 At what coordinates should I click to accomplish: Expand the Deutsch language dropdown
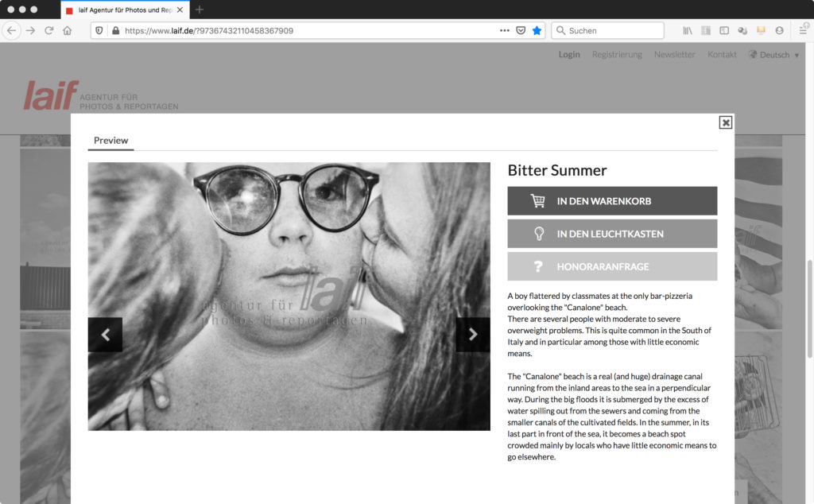point(773,55)
